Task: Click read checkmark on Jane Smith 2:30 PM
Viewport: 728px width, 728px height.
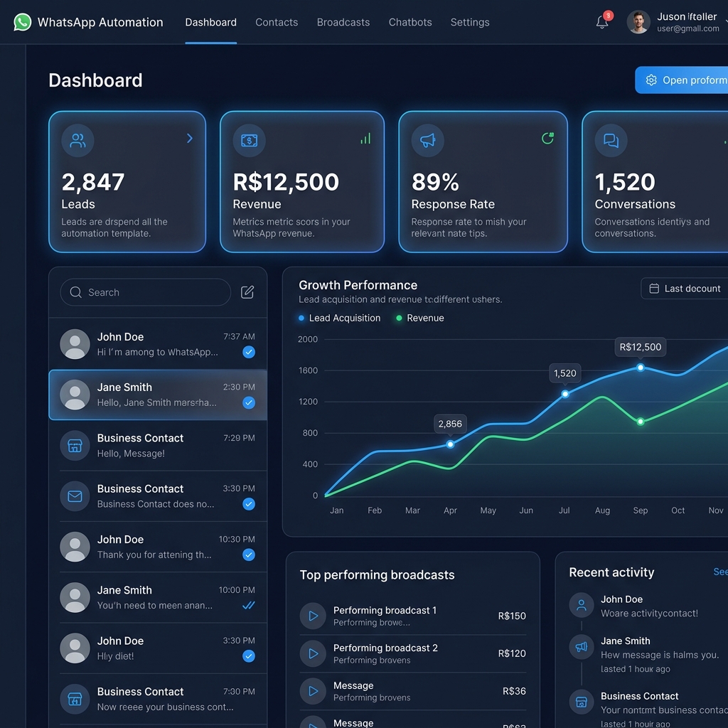Action: click(249, 402)
